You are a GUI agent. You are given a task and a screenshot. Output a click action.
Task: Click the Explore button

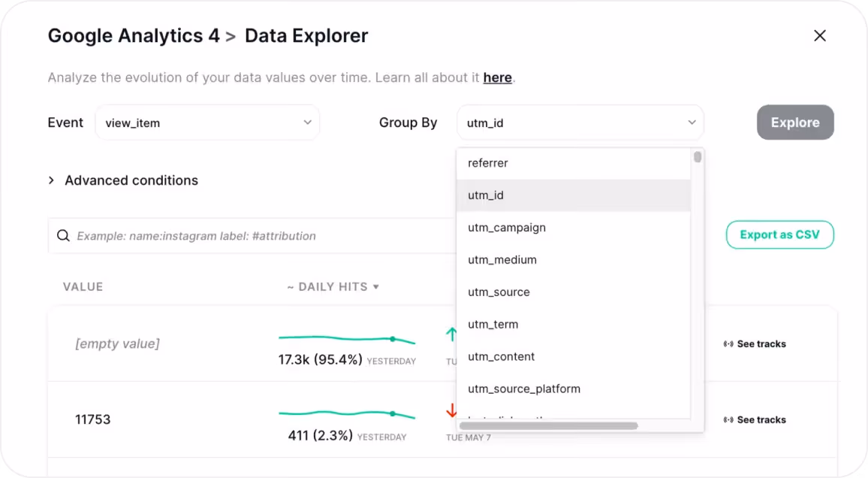point(795,123)
